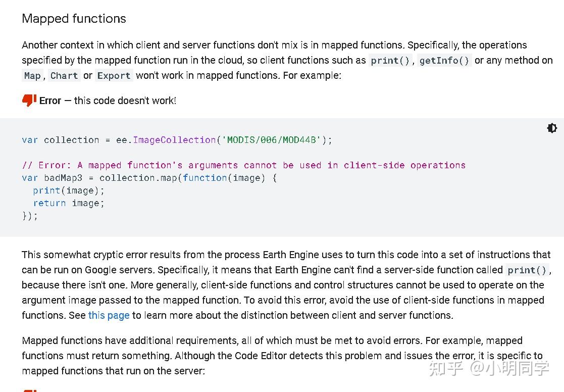Viewport: 564px width, 392px height.
Task: Click the return keyword in the code block
Action: click(x=49, y=203)
